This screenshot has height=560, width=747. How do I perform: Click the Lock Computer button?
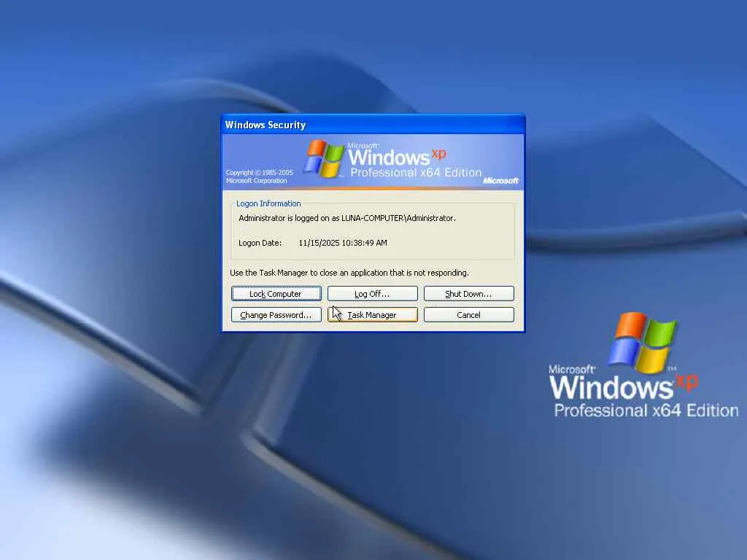pos(276,293)
